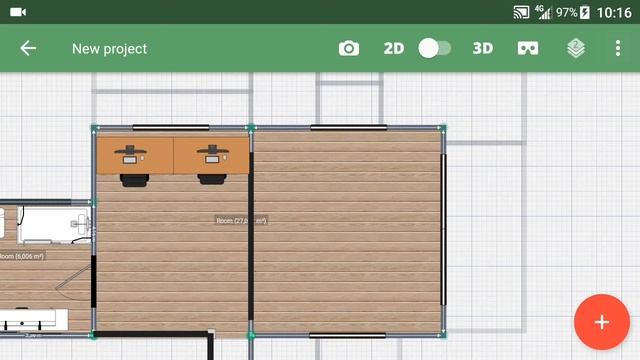
Task: Tap the back arrow in the header
Action: (28, 48)
